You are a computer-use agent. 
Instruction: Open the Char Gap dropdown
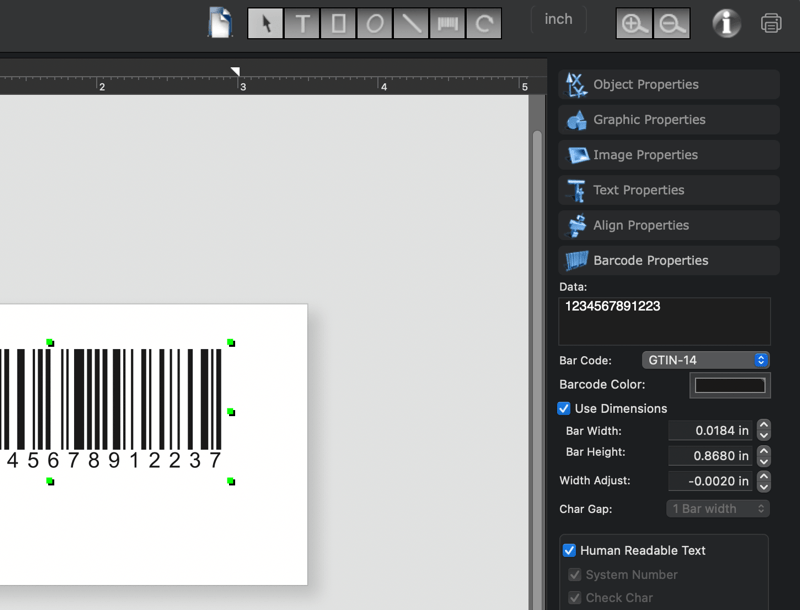tap(717, 508)
